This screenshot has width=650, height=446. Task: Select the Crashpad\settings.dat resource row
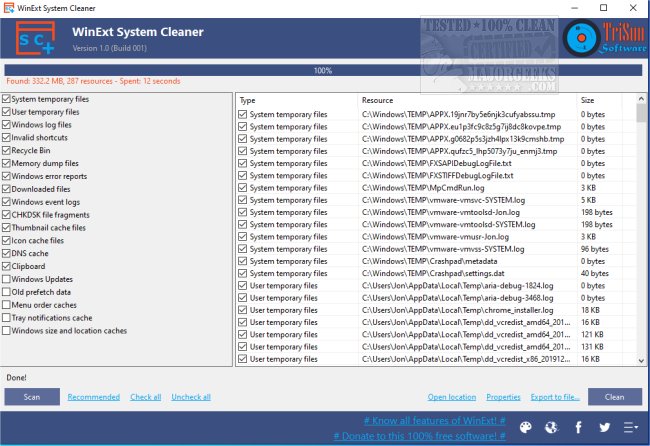point(433,274)
